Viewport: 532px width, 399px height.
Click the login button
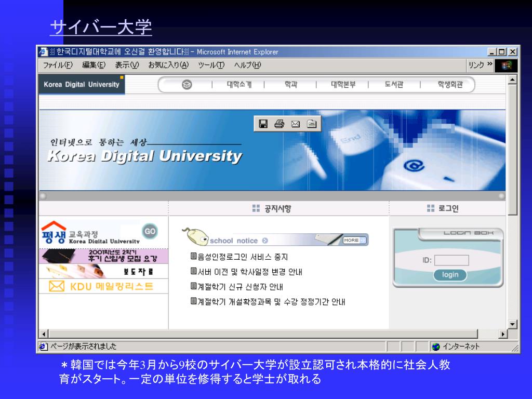[x=450, y=275]
